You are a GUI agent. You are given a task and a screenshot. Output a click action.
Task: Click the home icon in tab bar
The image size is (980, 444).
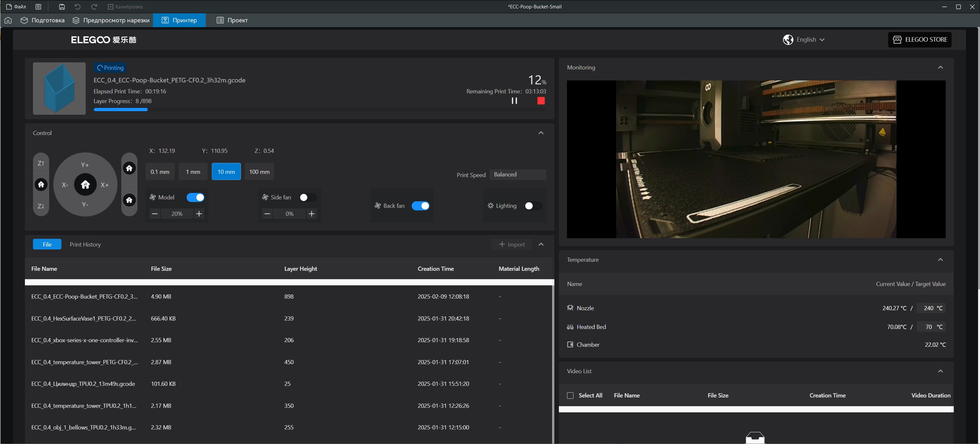click(8, 20)
